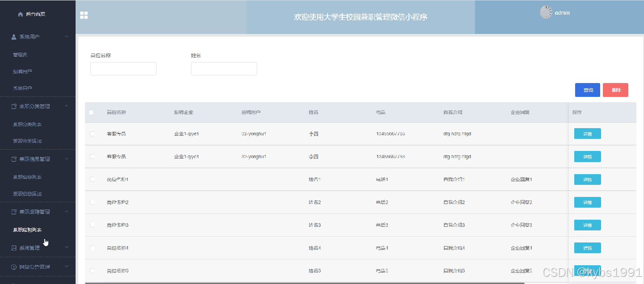Click the edit icon beside 兼职分类管理

pos(14,106)
